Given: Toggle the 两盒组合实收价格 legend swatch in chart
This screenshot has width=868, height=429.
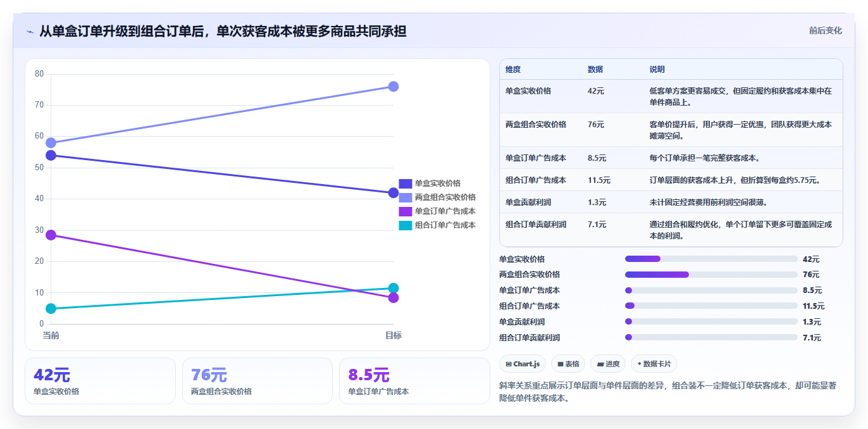Looking at the screenshot, I should [x=405, y=197].
